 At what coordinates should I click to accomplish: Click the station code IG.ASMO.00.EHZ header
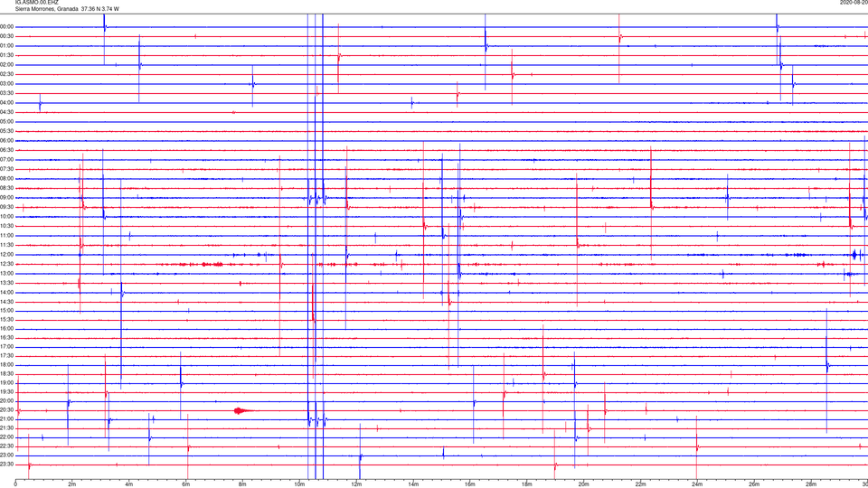point(36,3)
